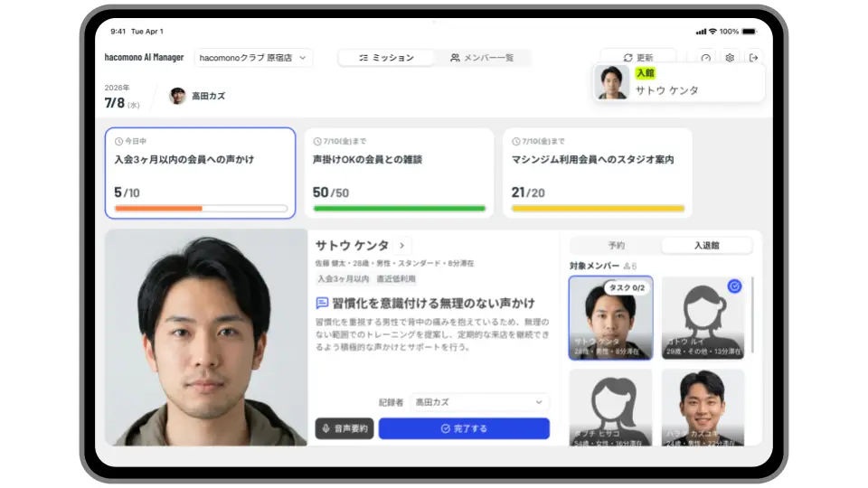Open the 記録者 高田カズ dropdown
868x488 pixels.
(479, 402)
